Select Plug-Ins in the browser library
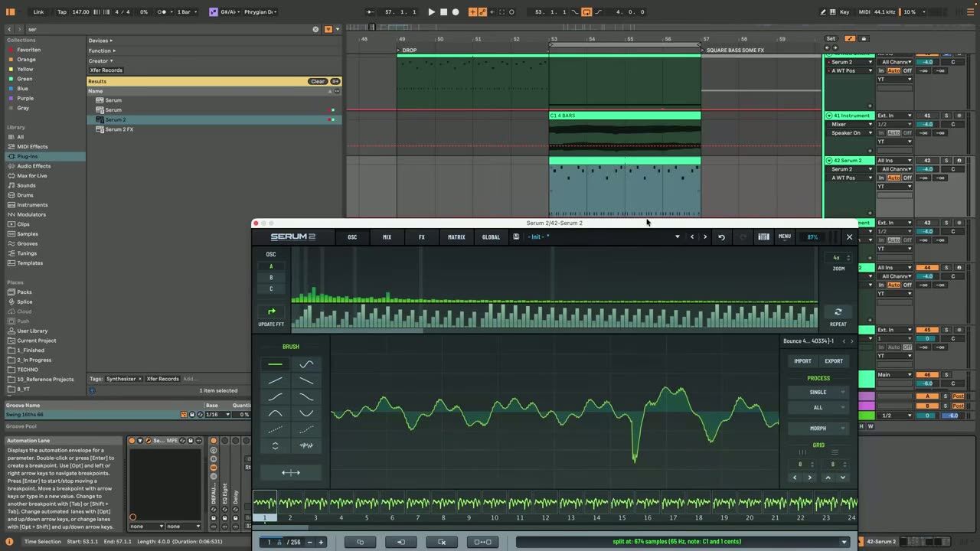Viewport: 980px width, 551px height. click(x=46, y=156)
